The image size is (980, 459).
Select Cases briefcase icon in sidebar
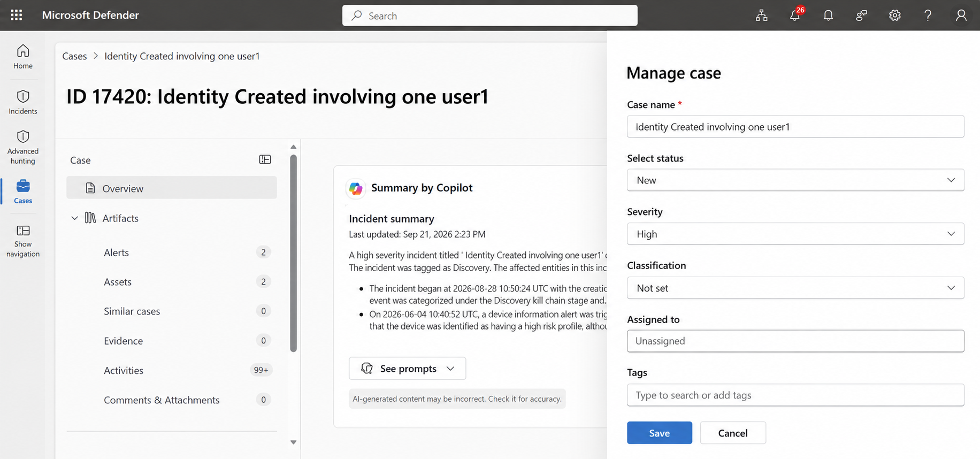(x=23, y=186)
